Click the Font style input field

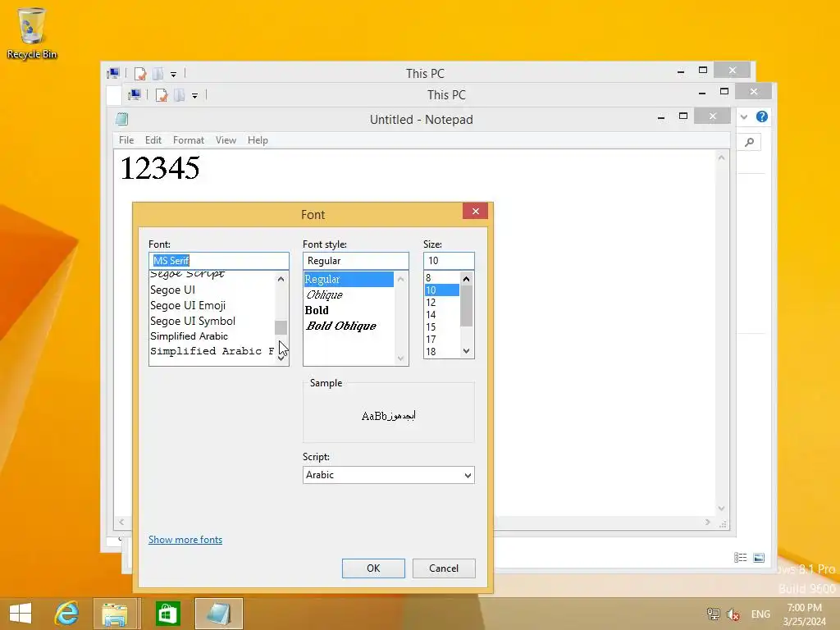[356, 260]
